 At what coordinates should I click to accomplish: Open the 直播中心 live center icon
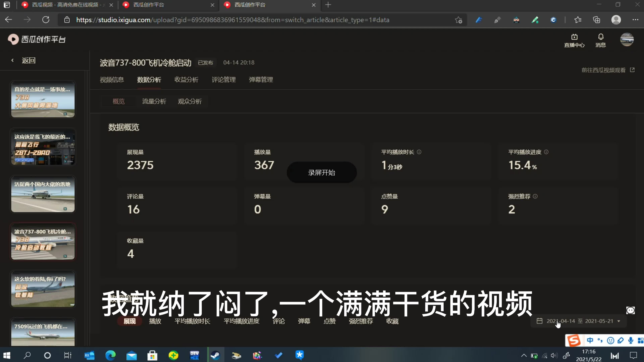pyautogui.click(x=574, y=40)
